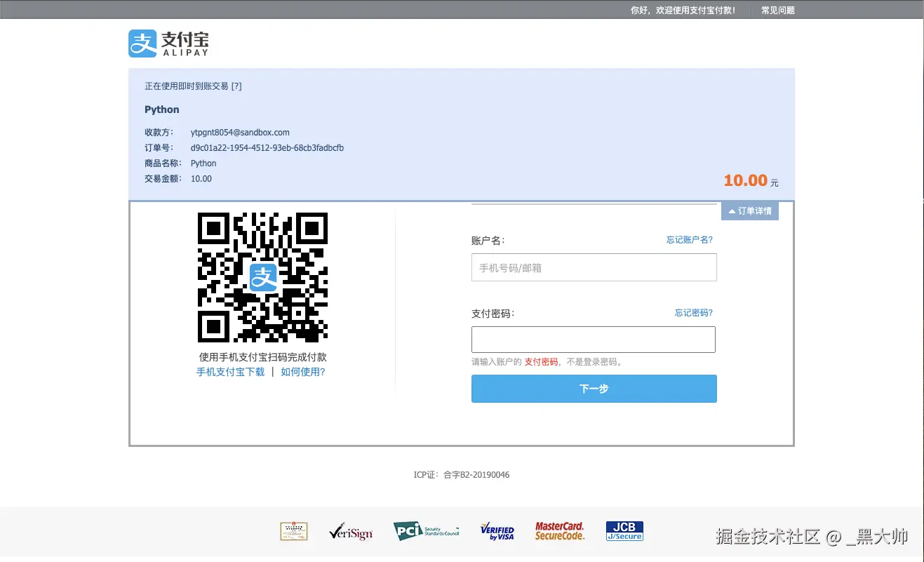
Task: Click the 使用手机支付宝扫码完成付款 caption
Action: coord(263,357)
